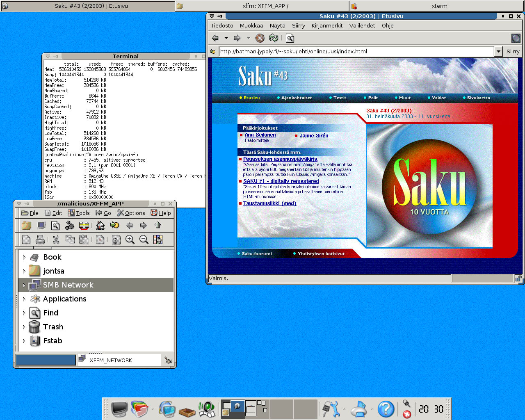Expand the Fstab tree node
525x420 pixels.
click(x=24, y=341)
